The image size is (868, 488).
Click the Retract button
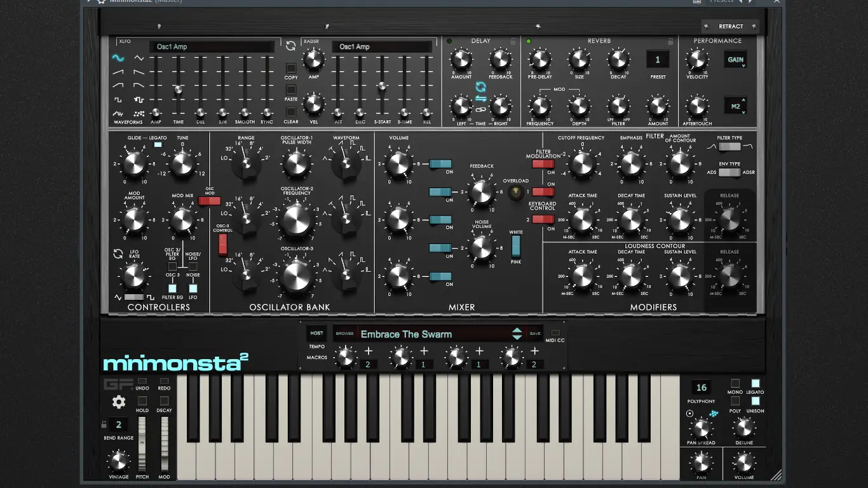[731, 26]
